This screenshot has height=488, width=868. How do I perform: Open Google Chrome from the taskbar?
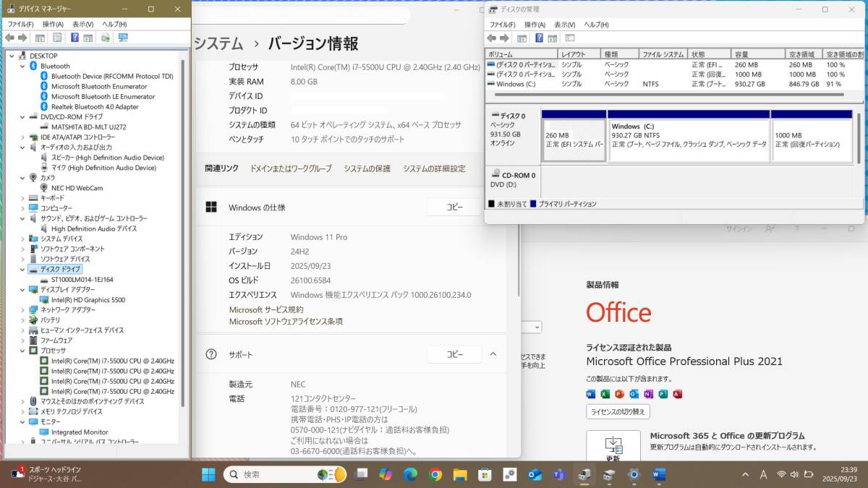click(435, 474)
